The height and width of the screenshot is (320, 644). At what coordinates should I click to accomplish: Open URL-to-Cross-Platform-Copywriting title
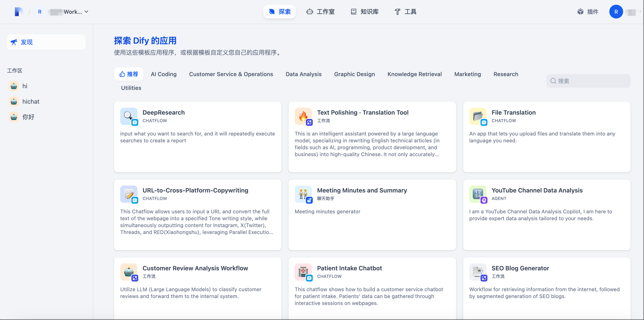tap(195, 191)
